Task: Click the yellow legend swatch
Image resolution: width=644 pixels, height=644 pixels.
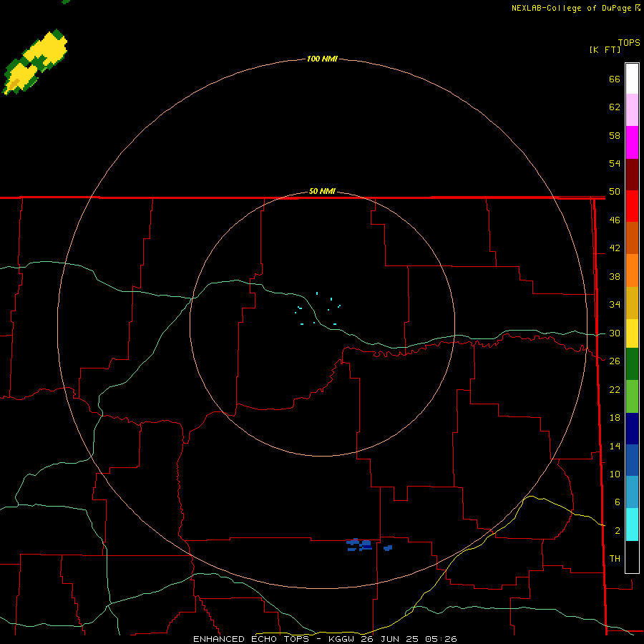Action: point(632,333)
